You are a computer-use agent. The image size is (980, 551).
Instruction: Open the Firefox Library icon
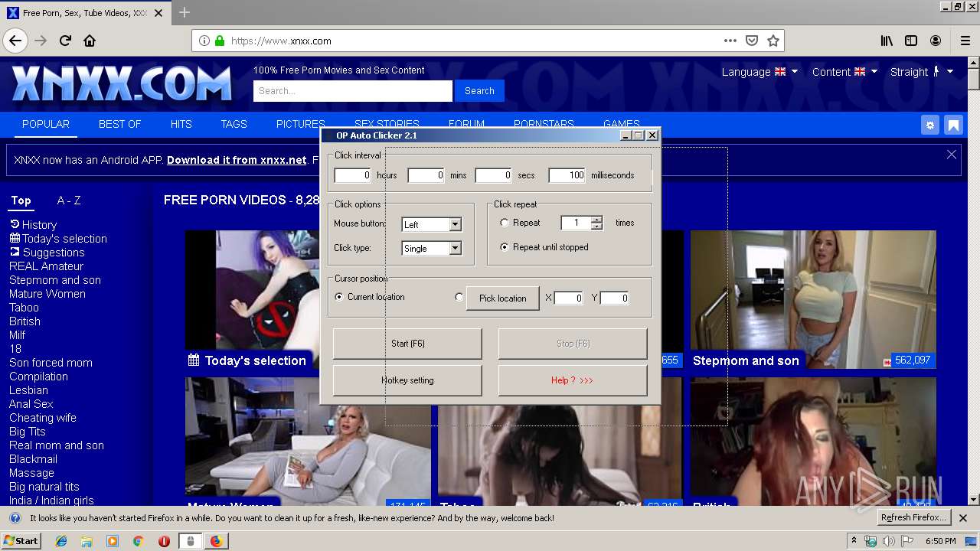887,41
